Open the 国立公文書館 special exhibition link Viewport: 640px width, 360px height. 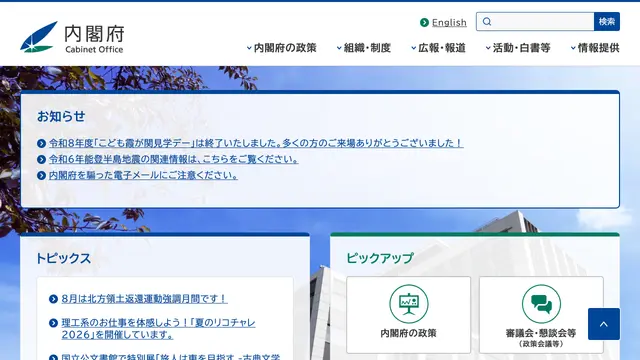(171, 357)
